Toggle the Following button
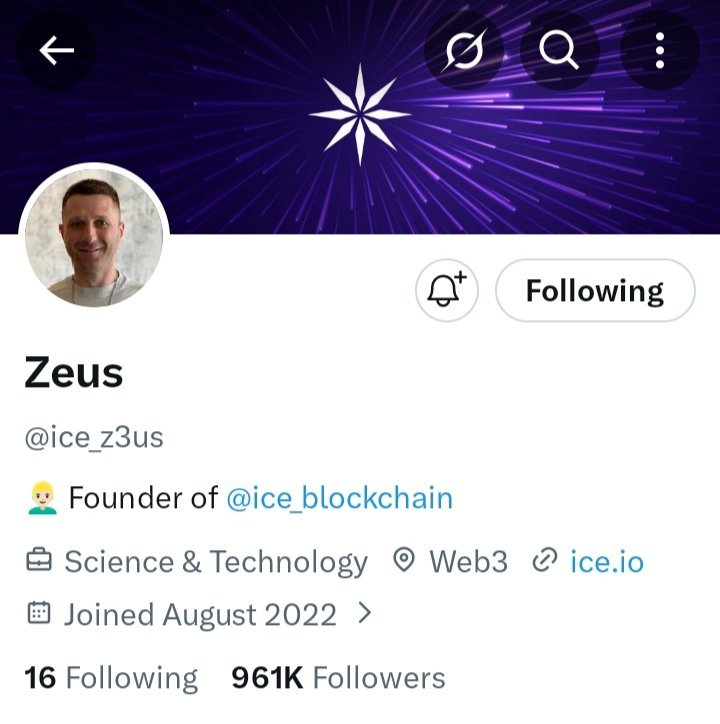This screenshot has height=724, width=720. pyautogui.click(x=595, y=290)
